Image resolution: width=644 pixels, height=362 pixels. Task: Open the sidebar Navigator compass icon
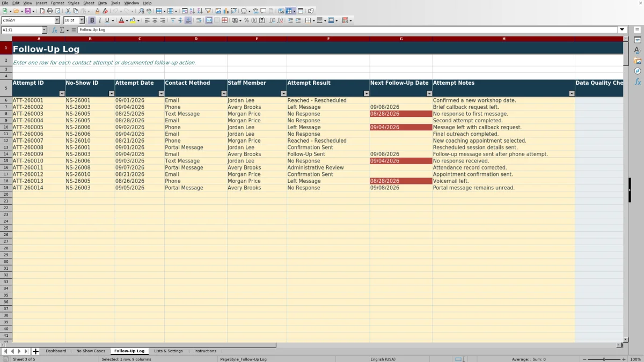(638, 71)
